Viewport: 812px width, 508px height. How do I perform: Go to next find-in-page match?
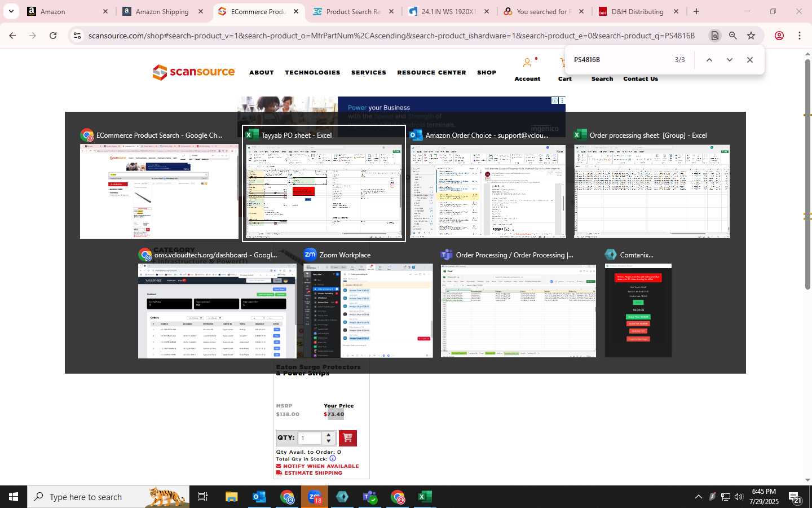point(730,60)
